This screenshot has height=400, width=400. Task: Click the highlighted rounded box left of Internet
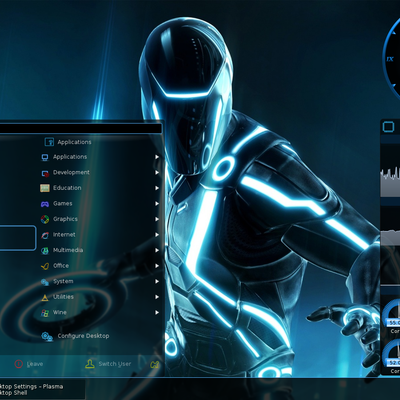[18, 238]
